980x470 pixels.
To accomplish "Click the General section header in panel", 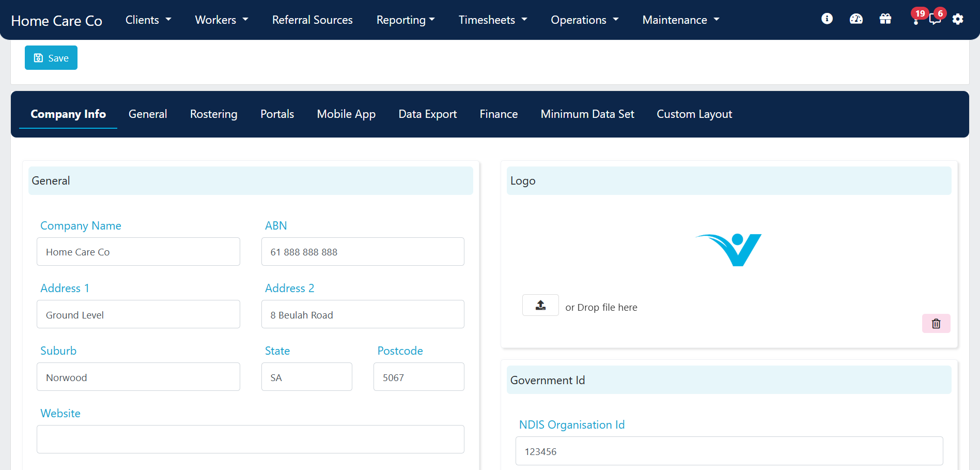I will (x=251, y=180).
